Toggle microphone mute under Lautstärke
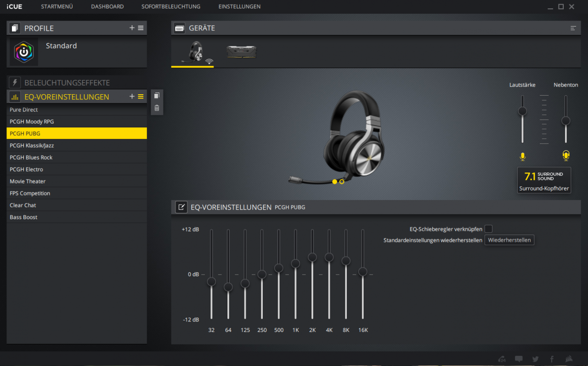The width and height of the screenshot is (588, 366). (522, 157)
